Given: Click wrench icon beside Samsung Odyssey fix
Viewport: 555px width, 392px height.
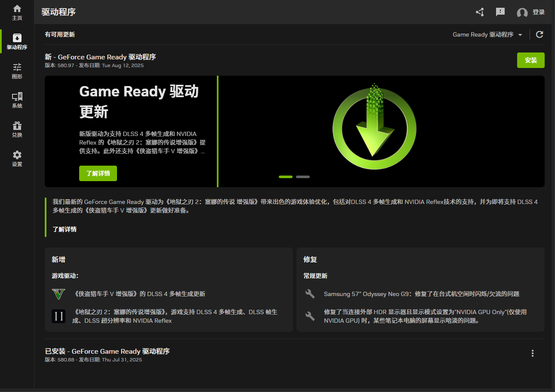Looking at the screenshot, I should coord(310,294).
